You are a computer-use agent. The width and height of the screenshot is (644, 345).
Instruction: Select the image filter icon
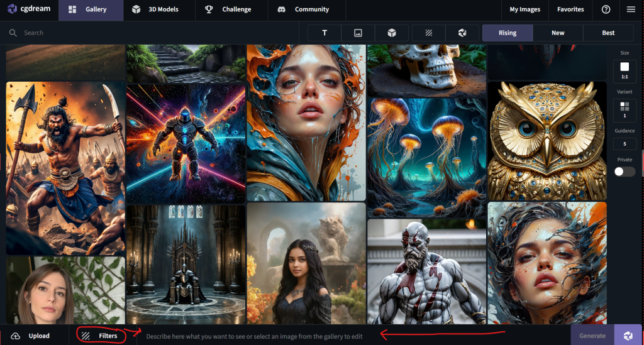358,33
